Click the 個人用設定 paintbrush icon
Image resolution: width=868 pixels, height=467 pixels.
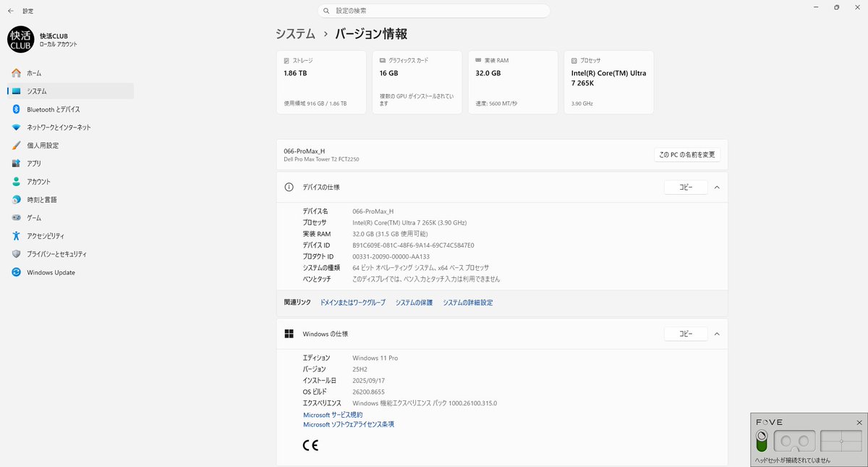(x=16, y=146)
